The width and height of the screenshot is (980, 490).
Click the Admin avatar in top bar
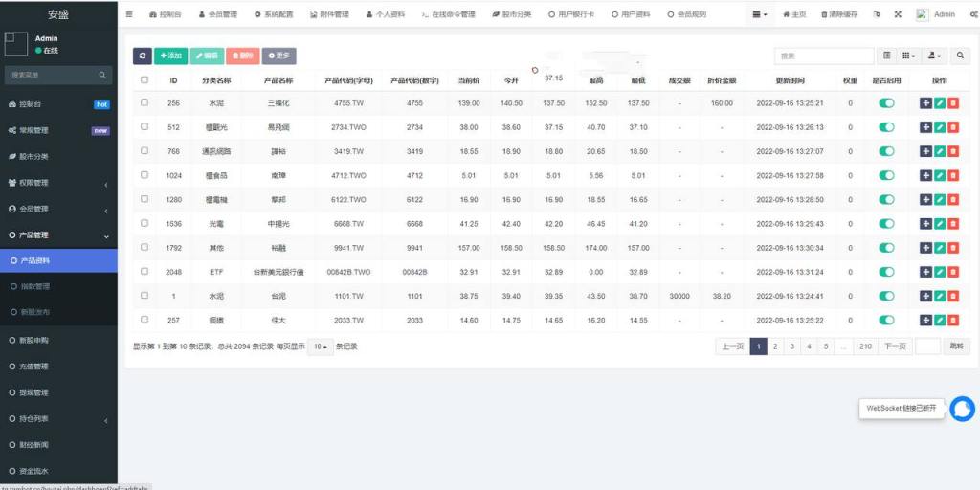(x=923, y=14)
